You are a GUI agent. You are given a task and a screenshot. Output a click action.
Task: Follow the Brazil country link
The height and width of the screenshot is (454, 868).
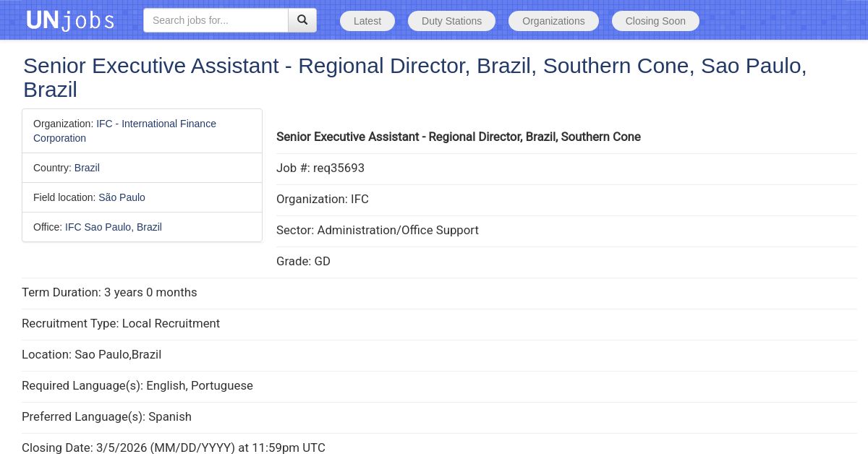[x=87, y=168]
